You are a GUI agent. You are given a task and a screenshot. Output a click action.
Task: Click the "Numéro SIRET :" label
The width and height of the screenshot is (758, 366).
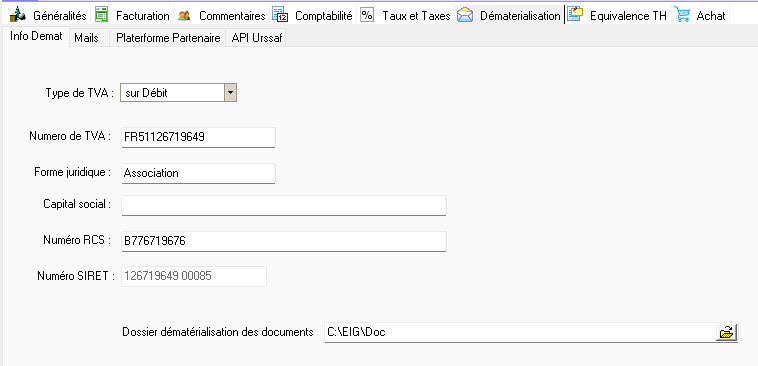tap(76, 276)
